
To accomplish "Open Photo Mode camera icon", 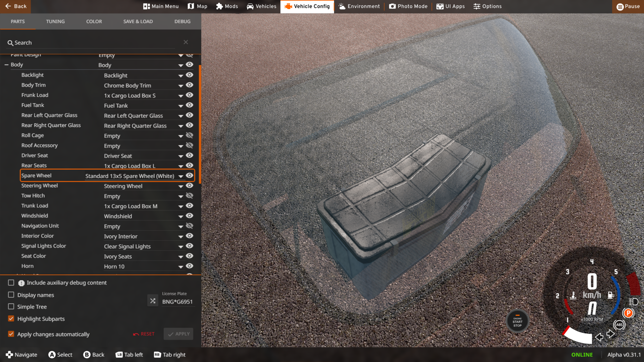I will (x=392, y=6).
